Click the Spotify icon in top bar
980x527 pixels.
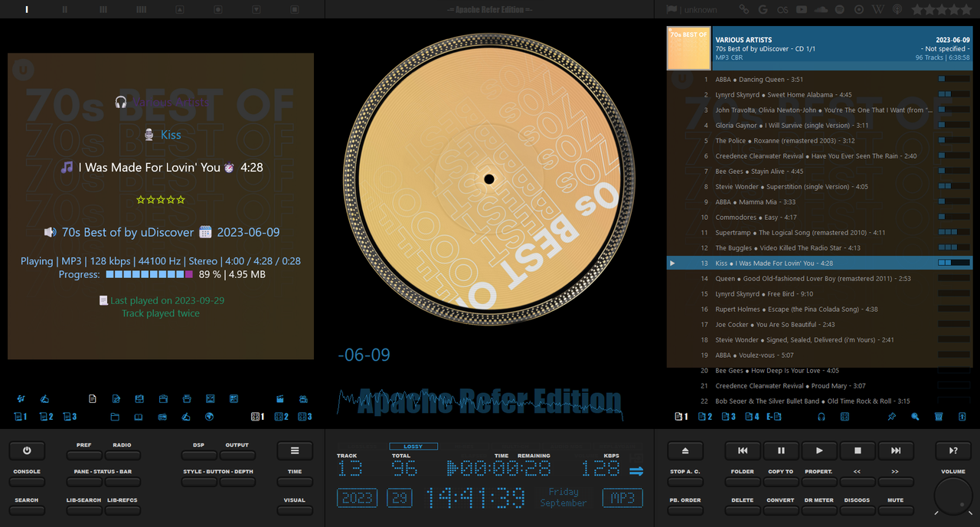pos(840,9)
